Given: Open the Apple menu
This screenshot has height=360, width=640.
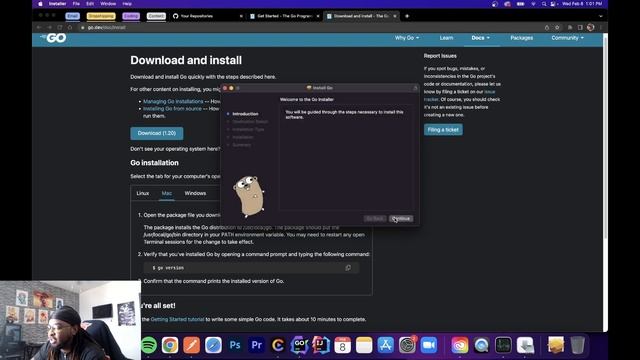Looking at the screenshot, I should [x=40, y=4].
